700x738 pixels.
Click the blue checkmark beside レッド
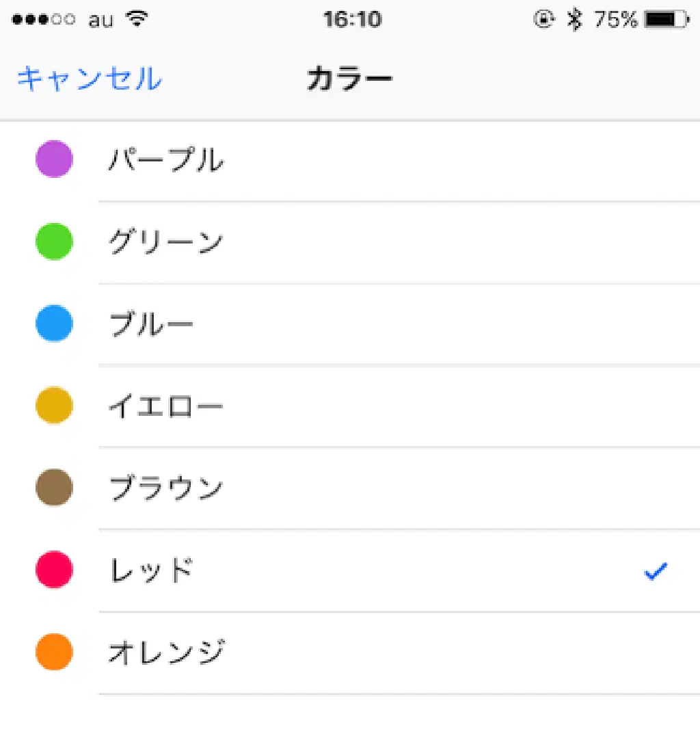[655, 572]
